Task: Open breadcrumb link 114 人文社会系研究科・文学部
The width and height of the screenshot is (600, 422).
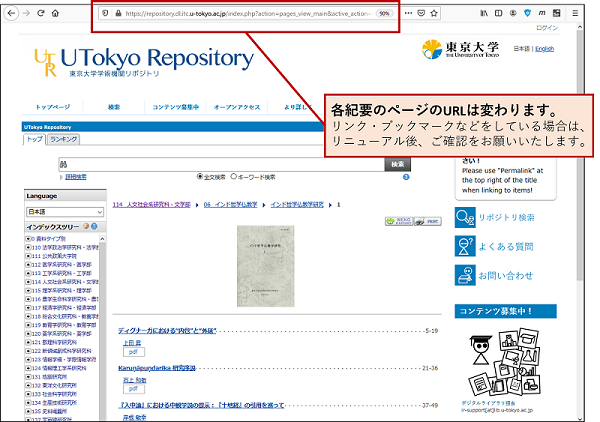Action: pos(152,205)
